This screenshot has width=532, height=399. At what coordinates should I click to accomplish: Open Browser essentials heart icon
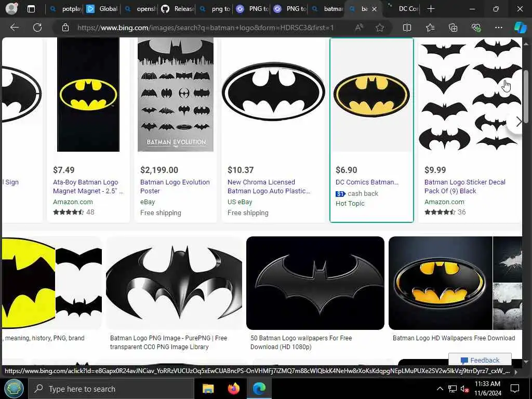pyautogui.click(x=476, y=28)
